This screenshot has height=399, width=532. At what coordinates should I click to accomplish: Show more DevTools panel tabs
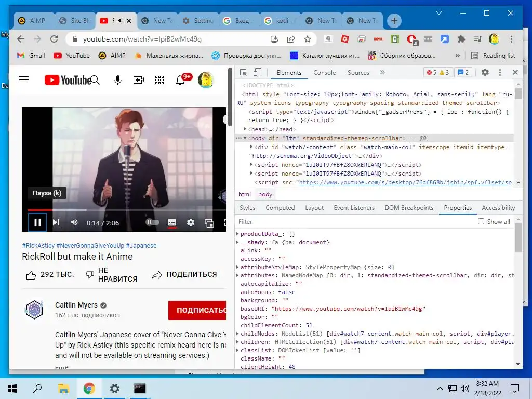tap(382, 72)
